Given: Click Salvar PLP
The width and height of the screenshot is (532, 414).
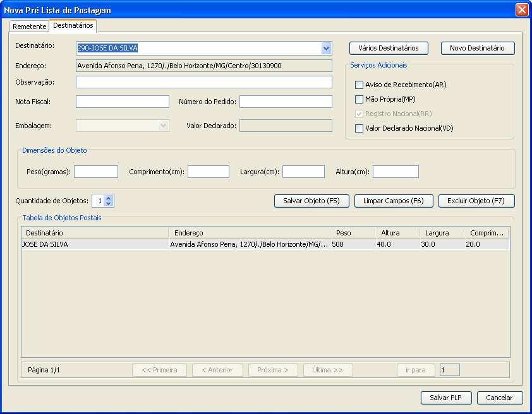Looking at the screenshot, I should (445, 398).
